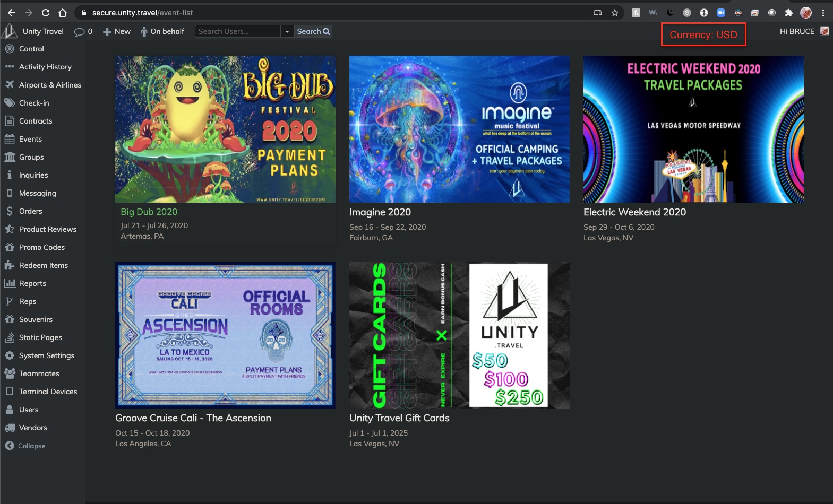Click the Events calendar icon
This screenshot has width=833, height=504.
10,139
